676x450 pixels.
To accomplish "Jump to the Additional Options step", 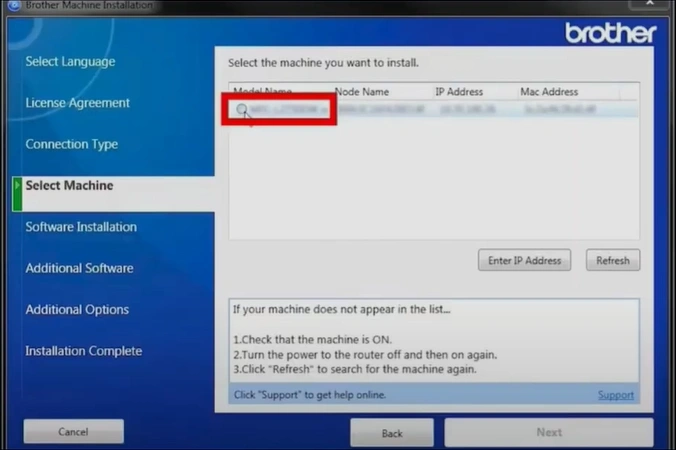I will click(x=77, y=310).
